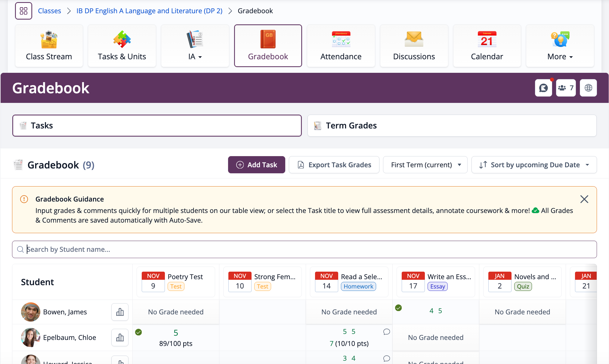This screenshot has height=364, width=609.
Task: Select the Tasks tab
Action: (x=157, y=125)
